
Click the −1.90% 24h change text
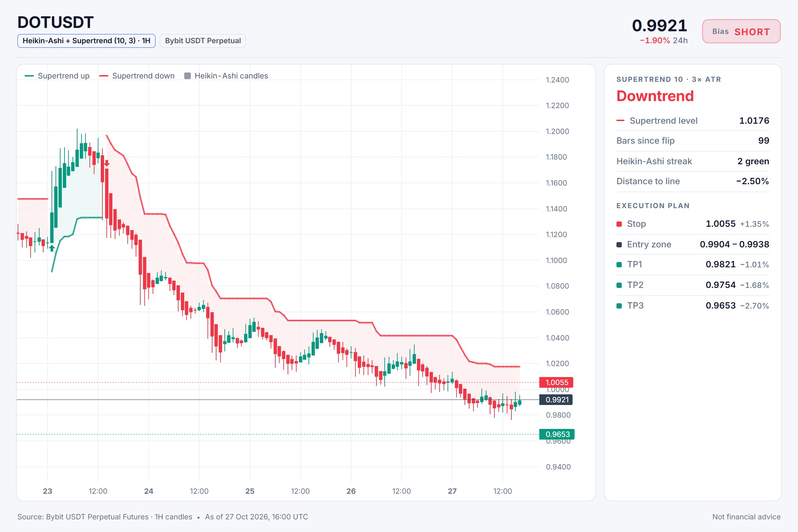tap(663, 41)
